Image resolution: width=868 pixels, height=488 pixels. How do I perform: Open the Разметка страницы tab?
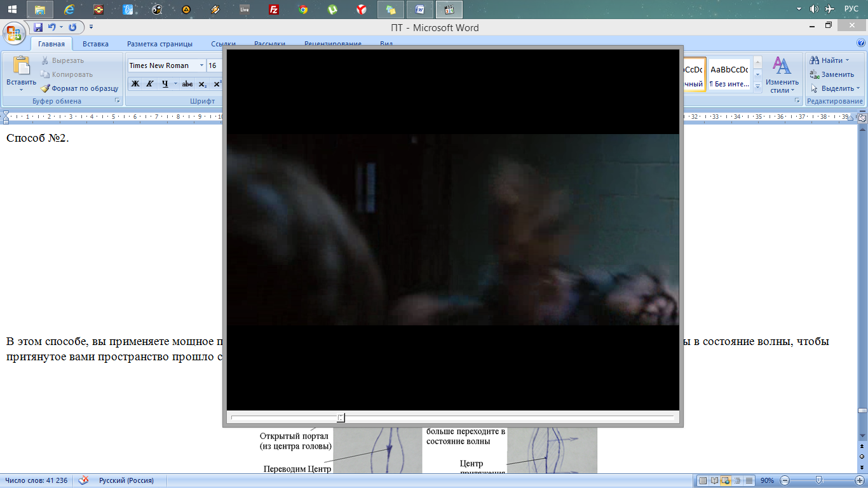click(159, 44)
